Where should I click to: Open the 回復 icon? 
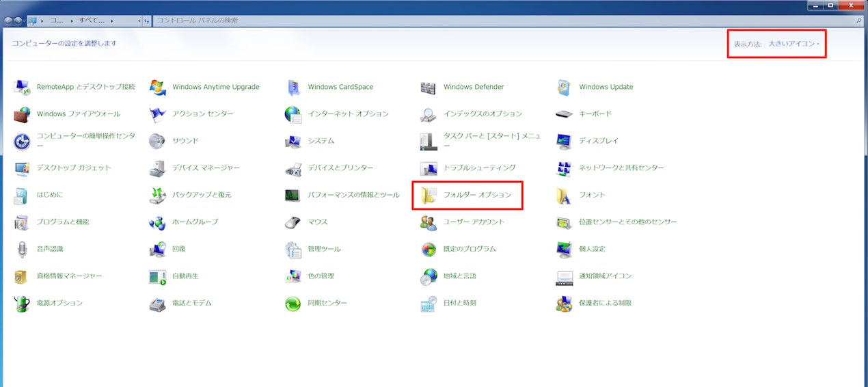click(157, 249)
